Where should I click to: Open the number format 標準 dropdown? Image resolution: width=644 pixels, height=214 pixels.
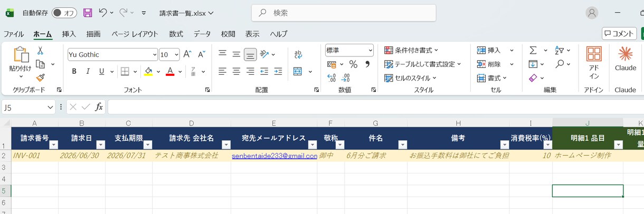click(371, 50)
